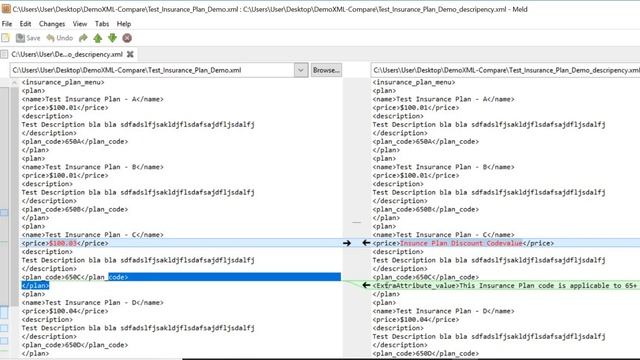The width and height of the screenshot is (640, 360).
Task: Click left plan_code 650B line
Action: coord(75,209)
